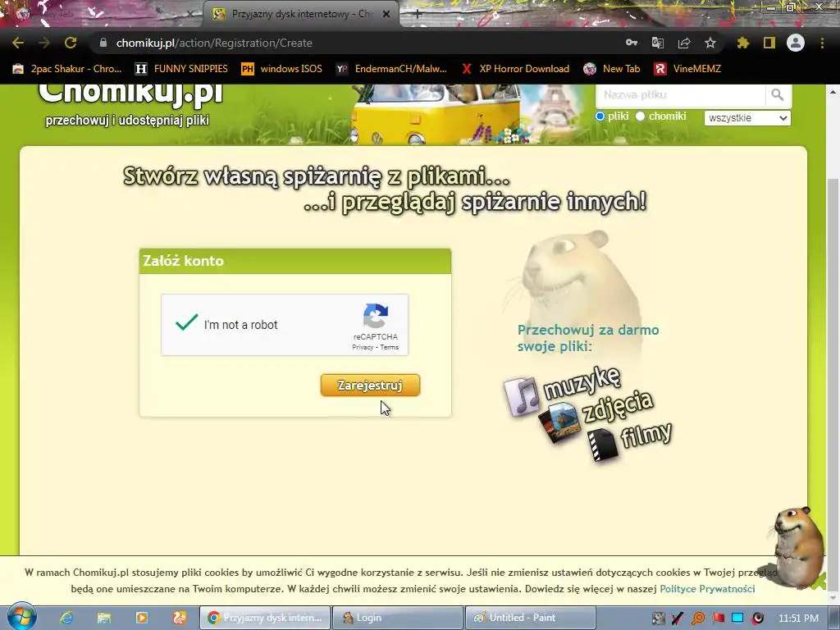Open Windows Explorer folder on taskbar

point(104,618)
